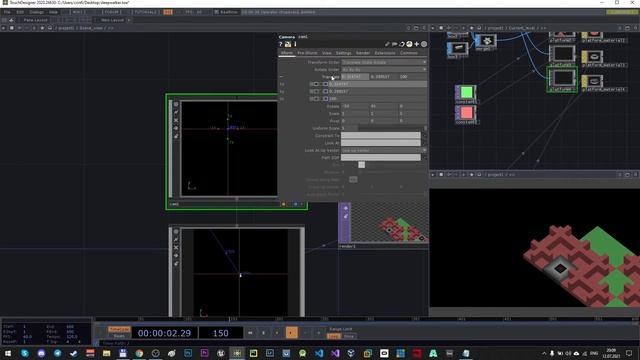Click the plus expand-all icon in parameter header
Image resolution: width=640 pixels, height=360 pixels.
pos(416,44)
